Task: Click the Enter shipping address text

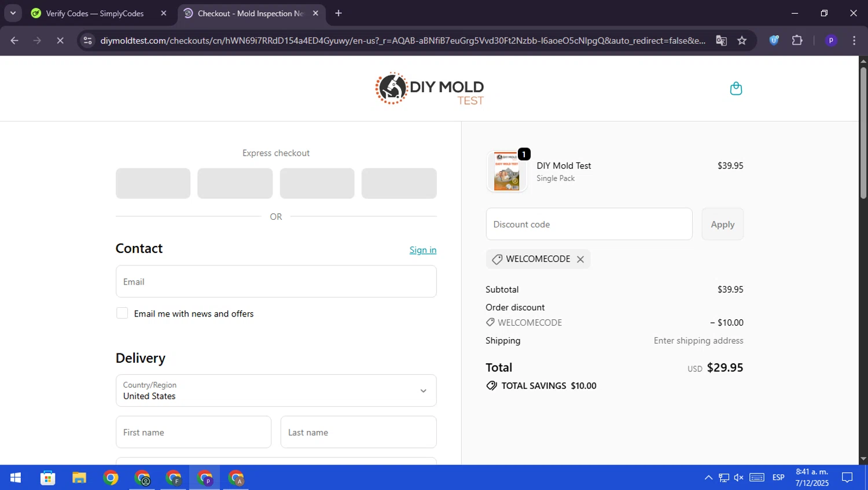Action: coord(698,341)
